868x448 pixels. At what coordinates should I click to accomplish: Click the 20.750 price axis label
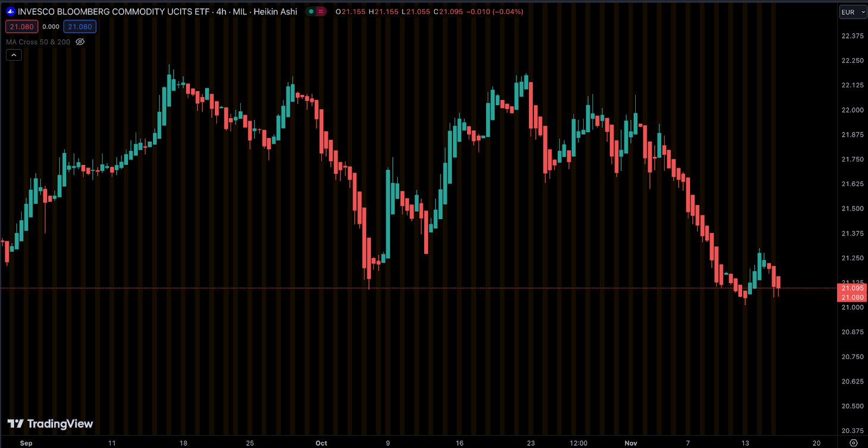click(x=852, y=356)
